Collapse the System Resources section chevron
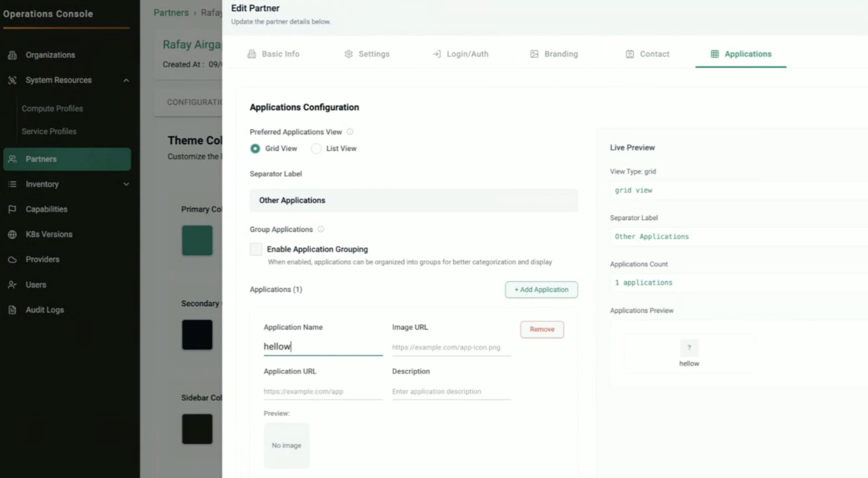This screenshot has width=868, height=478. pyautogui.click(x=126, y=80)
